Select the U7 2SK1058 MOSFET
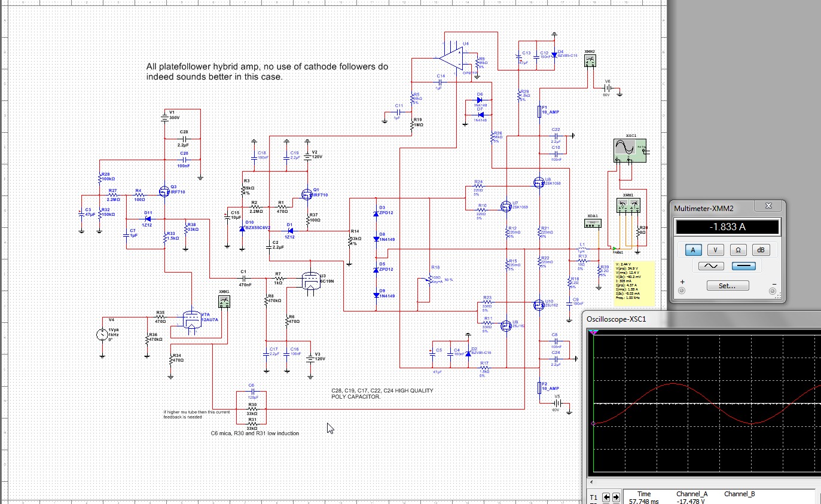This screenshot has height=504, width=821. coord(505,207)
